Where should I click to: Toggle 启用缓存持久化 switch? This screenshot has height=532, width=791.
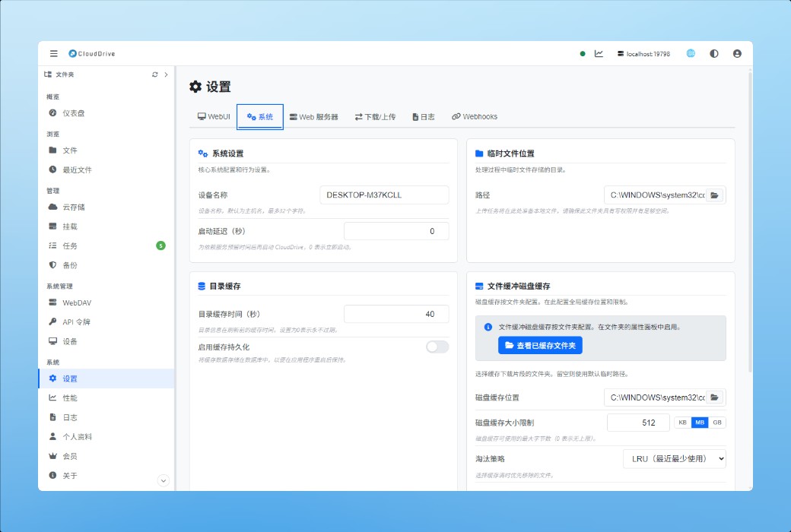click(x=437, y=347)
